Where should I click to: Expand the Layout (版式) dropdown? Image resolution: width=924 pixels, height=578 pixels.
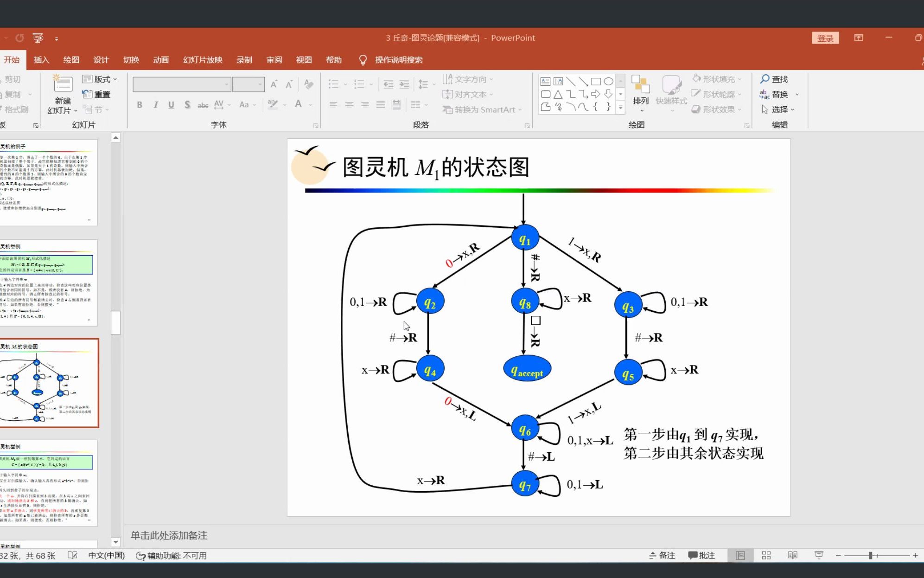(x=100, y=79)
